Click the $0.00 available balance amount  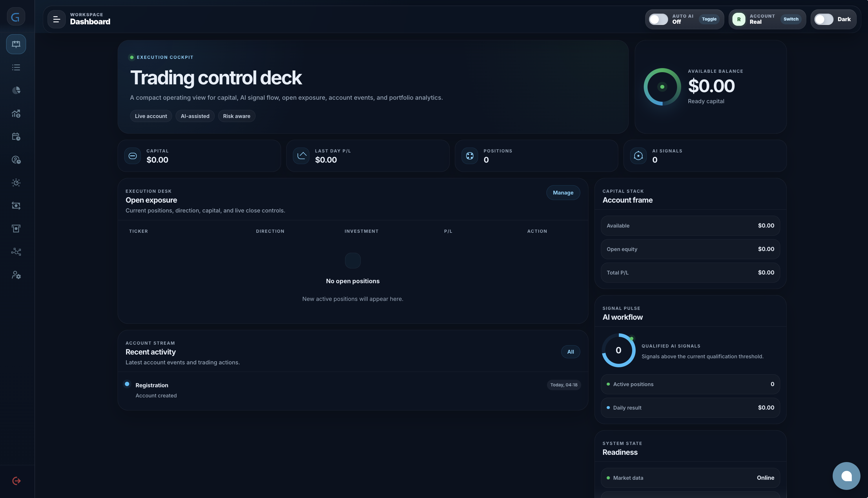(x=711, y=86)
